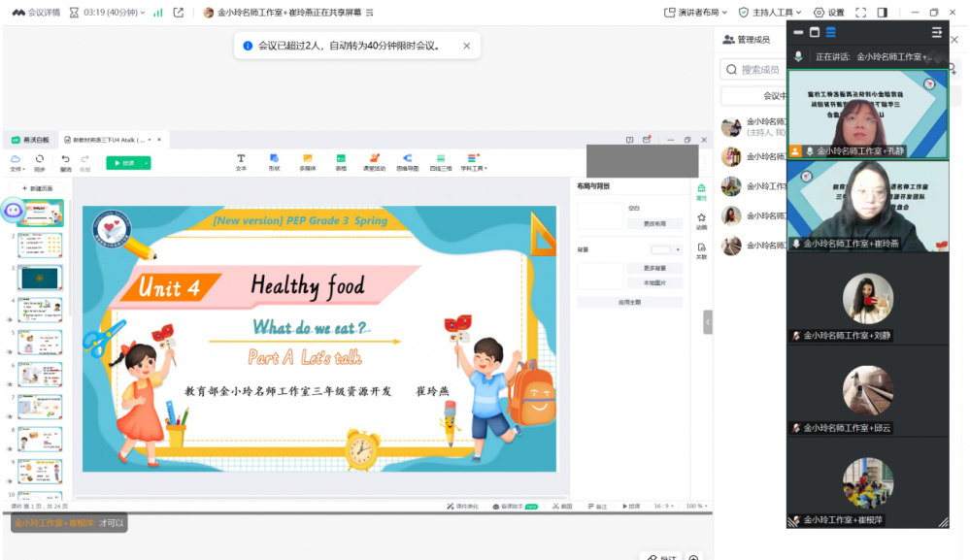Click the 截图 screenshot scissors tool
Screen dimensions: 970x560
tap(562, 507)
